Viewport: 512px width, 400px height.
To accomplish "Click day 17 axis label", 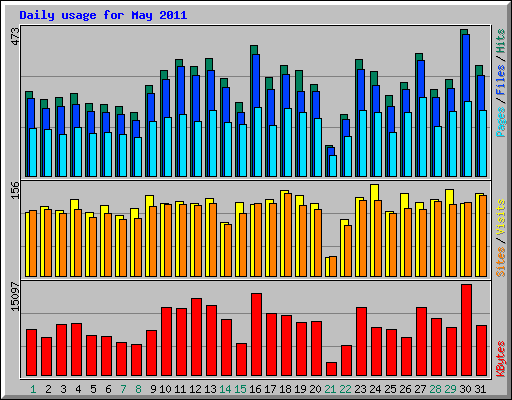I will [270, 389].
